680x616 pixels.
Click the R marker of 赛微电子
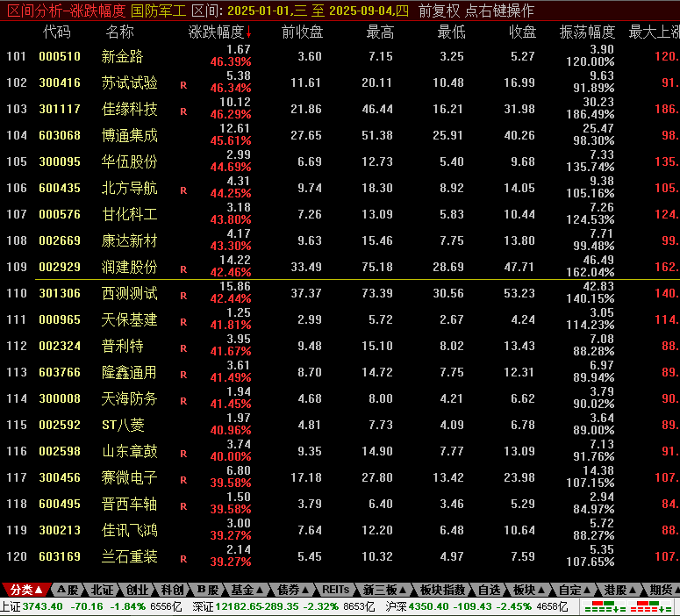[x=183, y=480]
